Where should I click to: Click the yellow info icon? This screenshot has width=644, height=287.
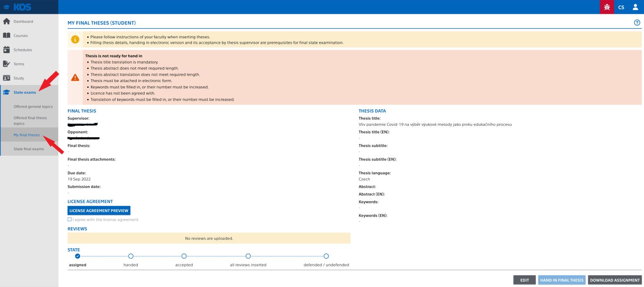point(75,40)
